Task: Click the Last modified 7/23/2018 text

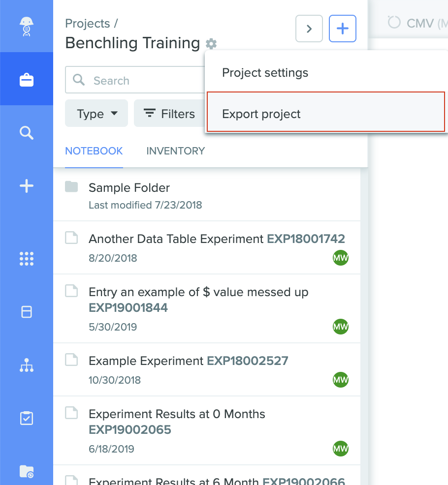Action: click(145, 205)
